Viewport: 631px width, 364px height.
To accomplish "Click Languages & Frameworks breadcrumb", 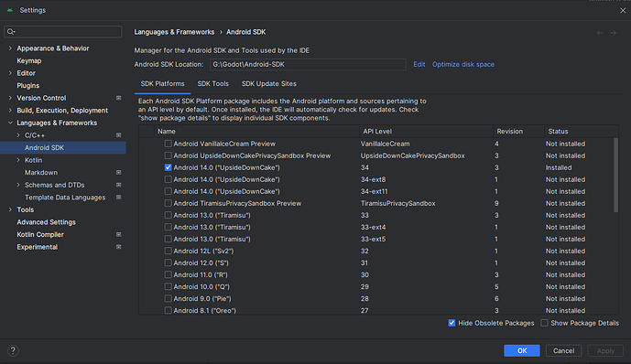I will point(174,32).
